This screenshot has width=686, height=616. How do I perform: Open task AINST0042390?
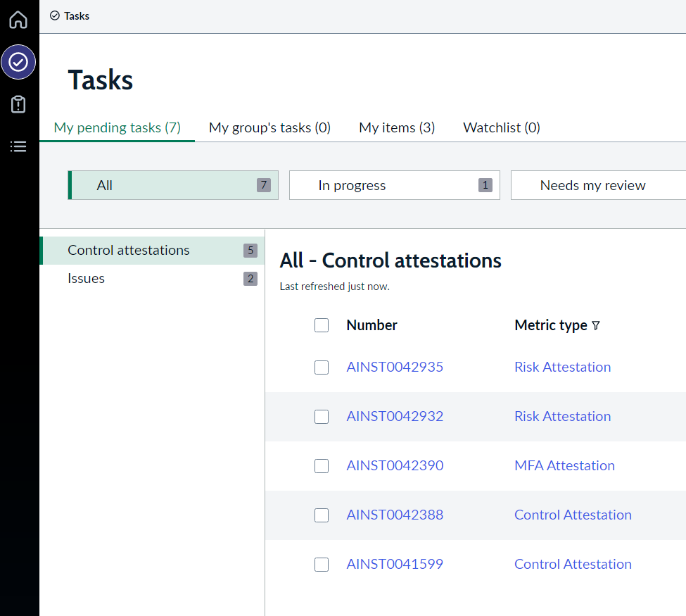coord(394,465)
